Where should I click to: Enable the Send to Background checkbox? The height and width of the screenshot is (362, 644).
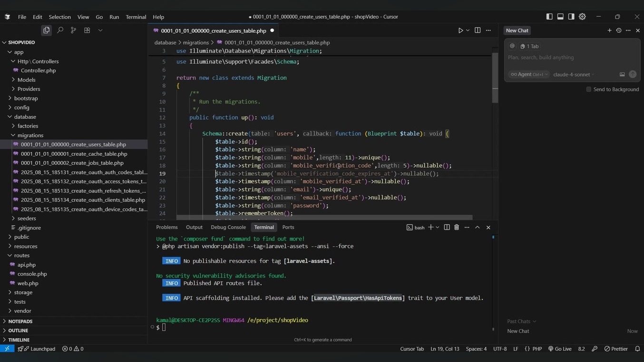tap(589, 89)
